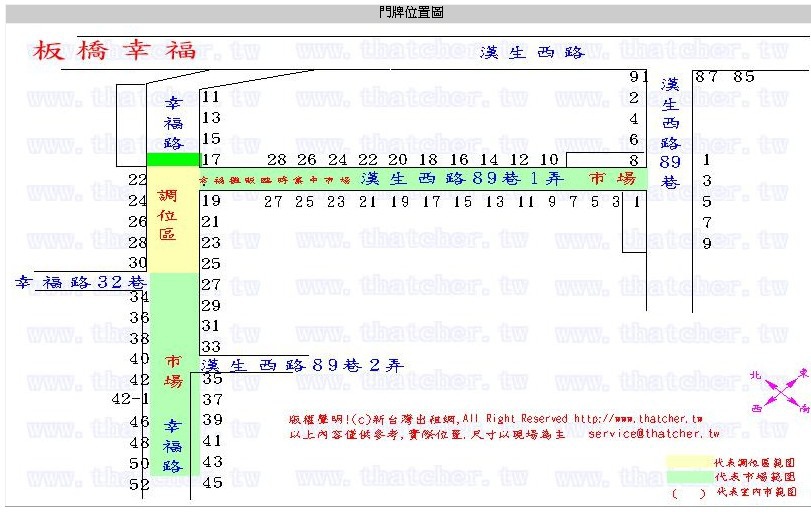Image resolution: width=811 pixels, height=516 pixels.
Task: Select the 漢生西路 road label at top
Action: coord(532,52)
